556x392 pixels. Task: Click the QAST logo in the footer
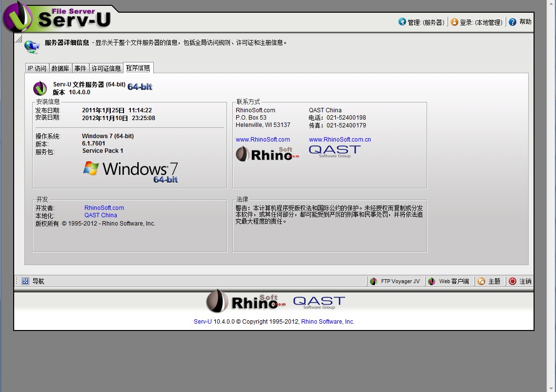point(319,303)
